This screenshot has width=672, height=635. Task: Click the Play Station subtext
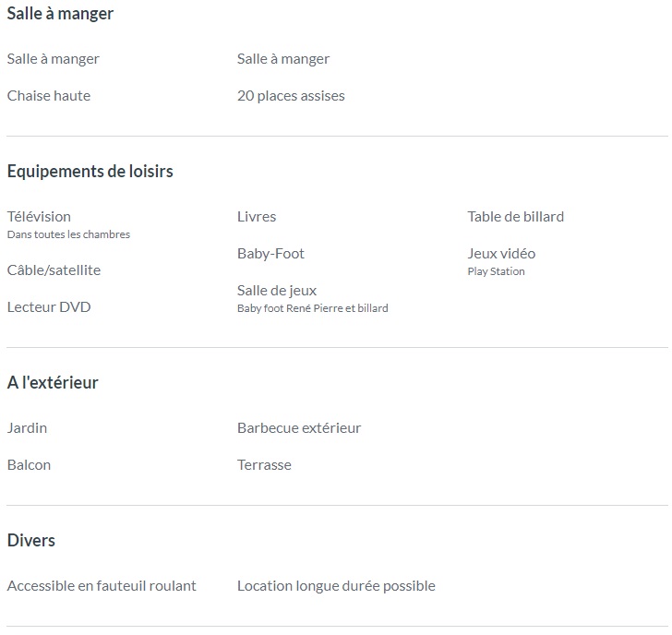click(x=497, y=271)
